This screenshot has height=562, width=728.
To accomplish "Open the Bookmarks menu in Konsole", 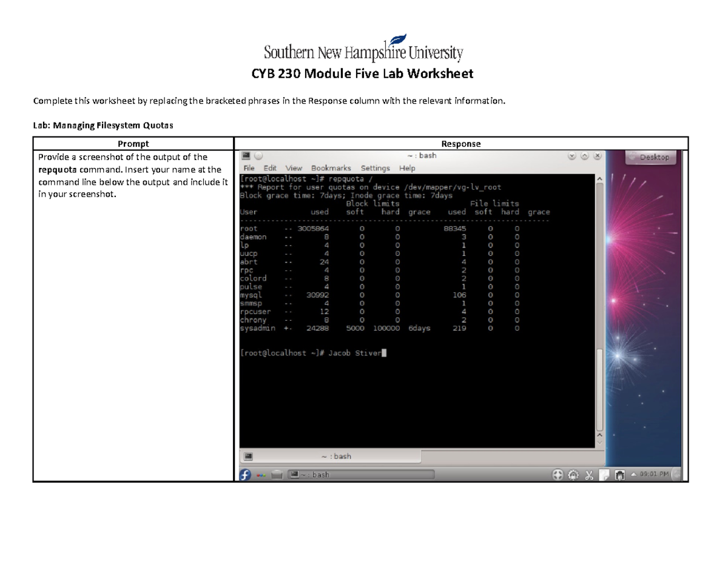I will click(331, 168).
